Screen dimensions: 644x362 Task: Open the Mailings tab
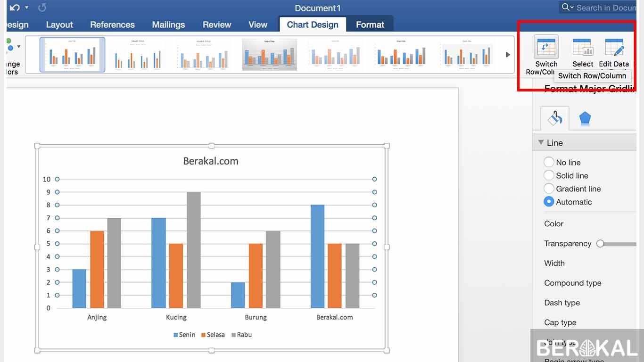point(168,25)
